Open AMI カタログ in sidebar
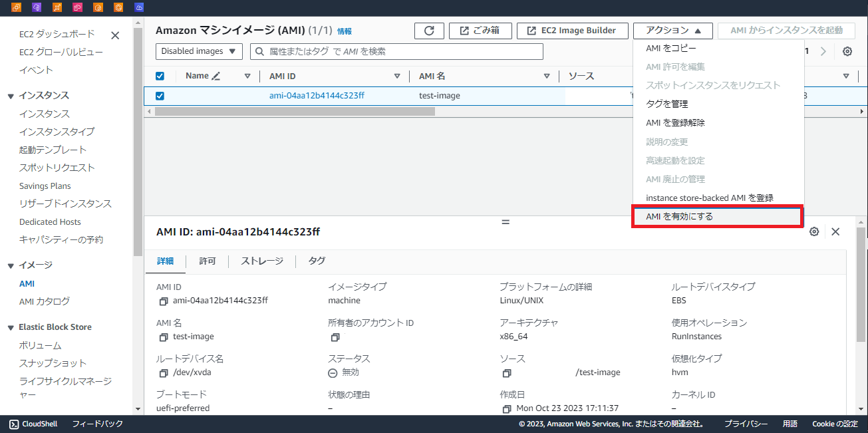Screen dimensions: 868x433 click(x=44, y=301)
